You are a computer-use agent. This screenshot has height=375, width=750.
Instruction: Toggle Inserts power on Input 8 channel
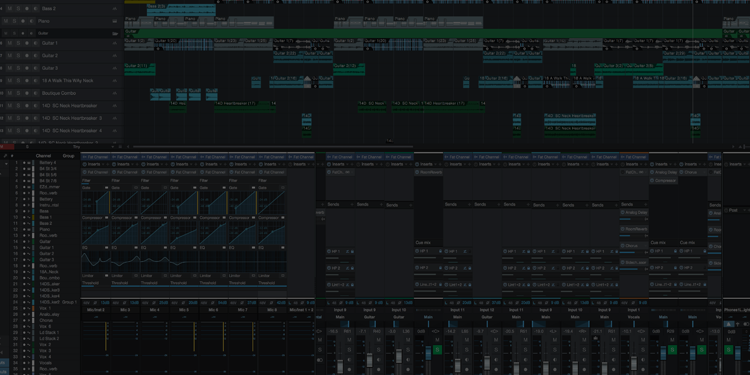pyautogui.click(x=329, y=164)
